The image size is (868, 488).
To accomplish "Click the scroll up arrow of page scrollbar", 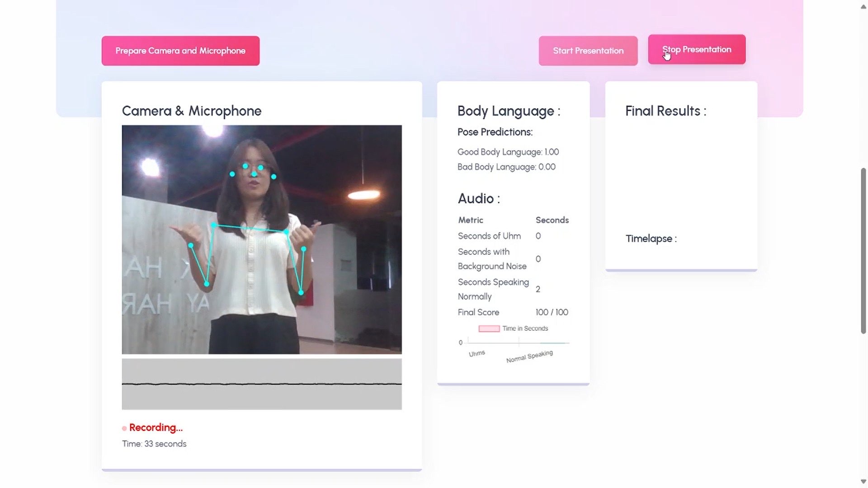I will tap(863, 7).
